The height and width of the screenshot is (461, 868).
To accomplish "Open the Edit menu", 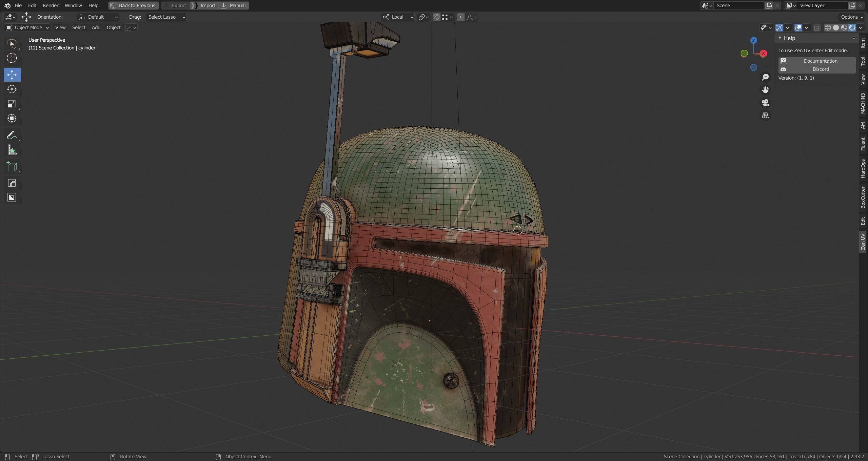I will [x=32, y=5].
